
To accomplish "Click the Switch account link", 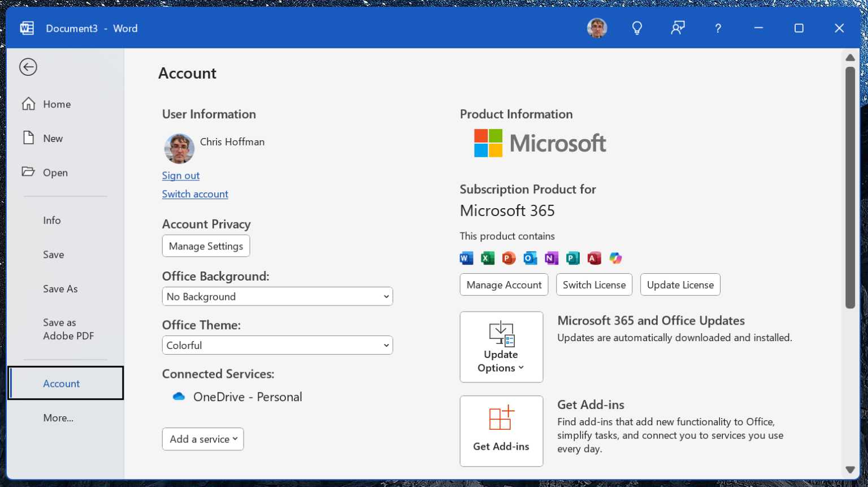I will coord(194,194).
